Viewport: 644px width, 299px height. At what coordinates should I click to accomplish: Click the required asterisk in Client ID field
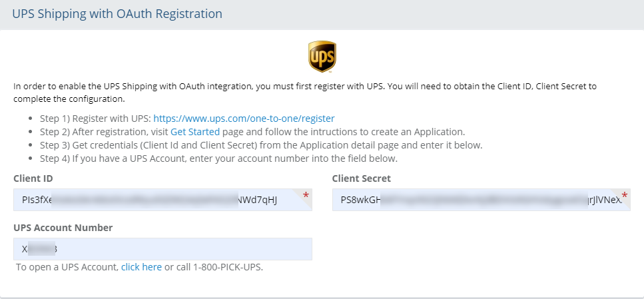306,196
